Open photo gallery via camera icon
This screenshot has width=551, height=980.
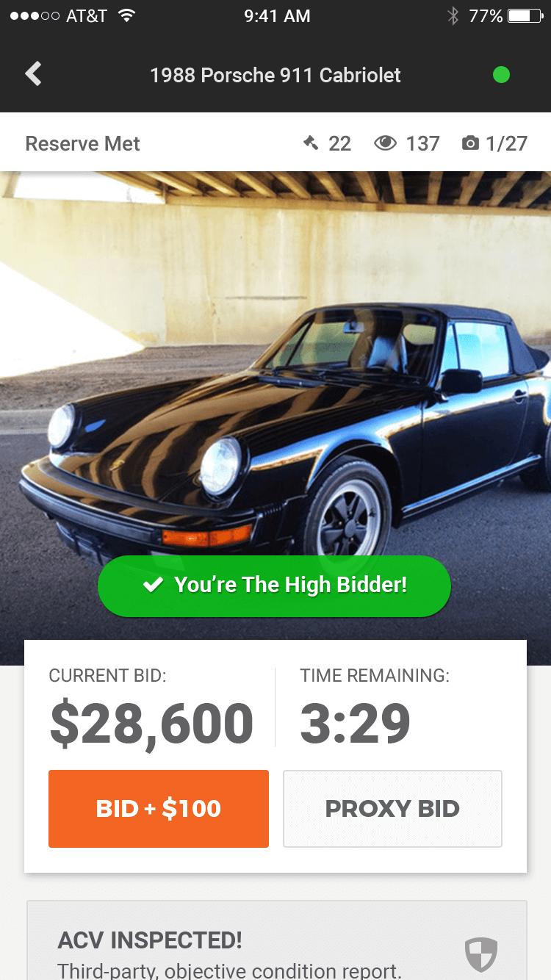pyautogui.click(x=470, y=143)
